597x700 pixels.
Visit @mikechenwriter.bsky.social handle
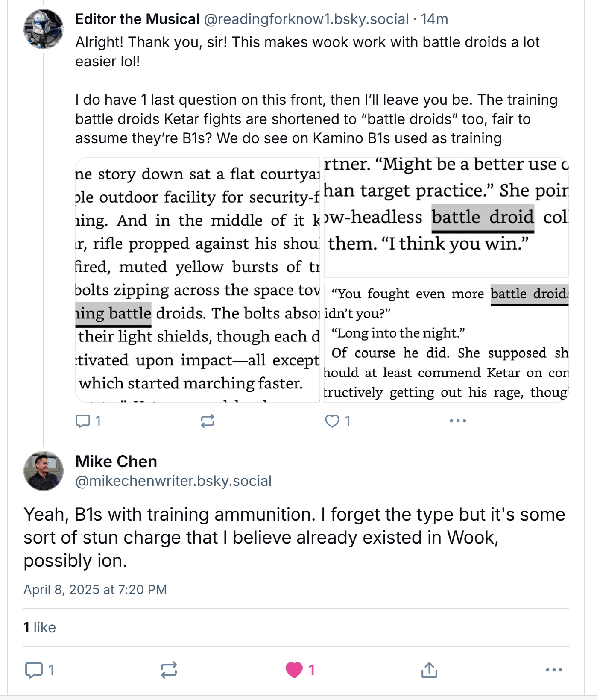point(173,481)
